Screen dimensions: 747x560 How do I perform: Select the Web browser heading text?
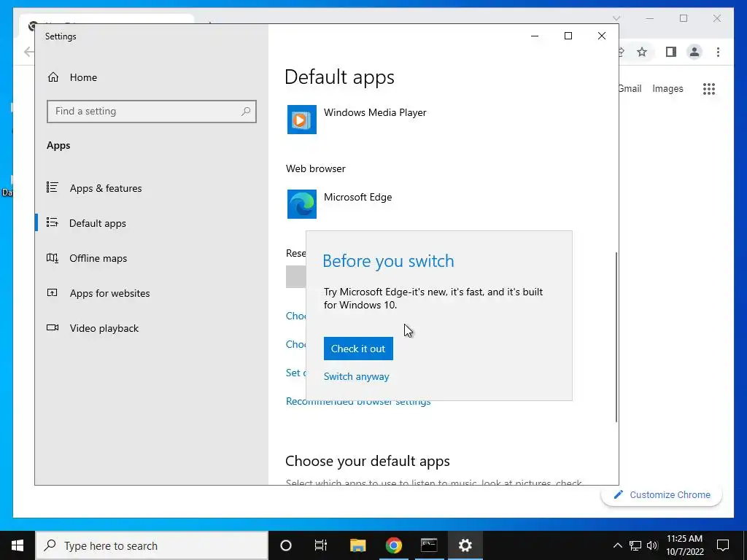(x=315, y=168)
